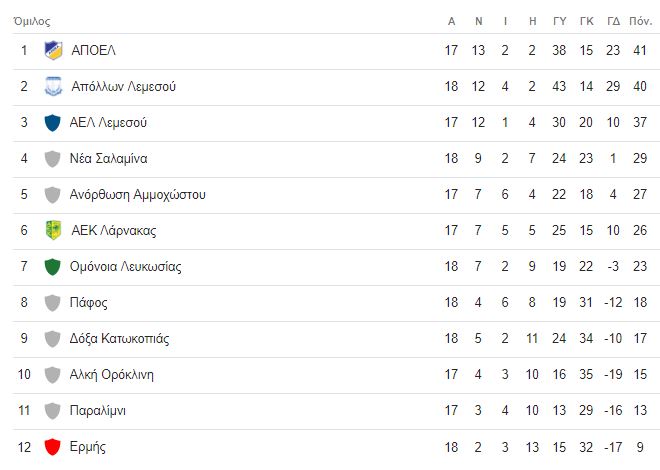Click the Όμιλος group header label

point(32,21)
